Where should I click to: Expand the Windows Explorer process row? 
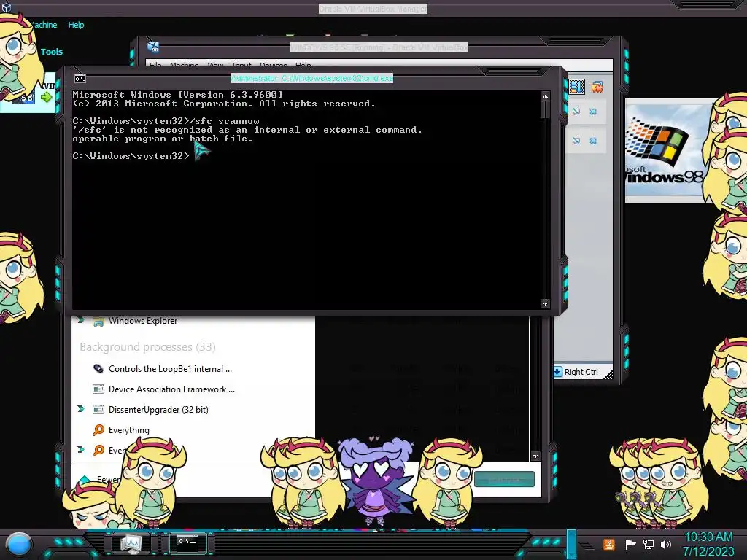[x=80, y=320]
